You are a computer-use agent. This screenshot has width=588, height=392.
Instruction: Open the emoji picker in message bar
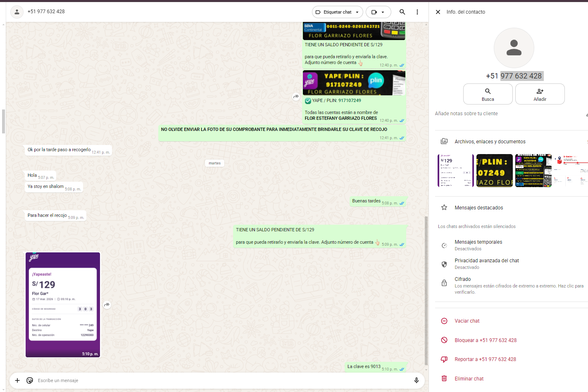(30, 380)
